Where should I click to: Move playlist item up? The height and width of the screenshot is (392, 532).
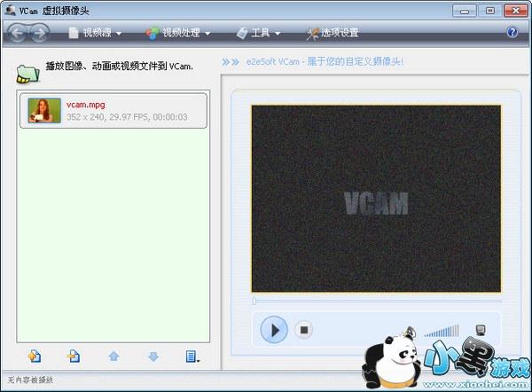coord(113,356)
